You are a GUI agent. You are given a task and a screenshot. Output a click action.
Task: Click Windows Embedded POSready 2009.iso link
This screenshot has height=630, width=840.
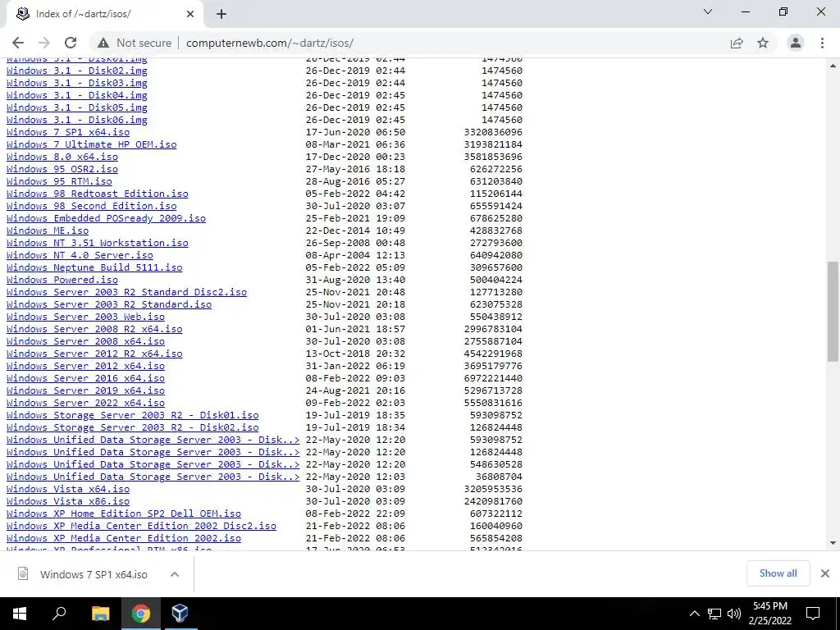click(x=106, y=218)
